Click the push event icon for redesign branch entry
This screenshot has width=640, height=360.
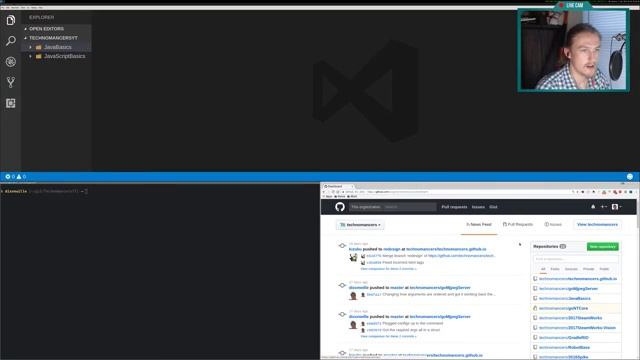342,246
